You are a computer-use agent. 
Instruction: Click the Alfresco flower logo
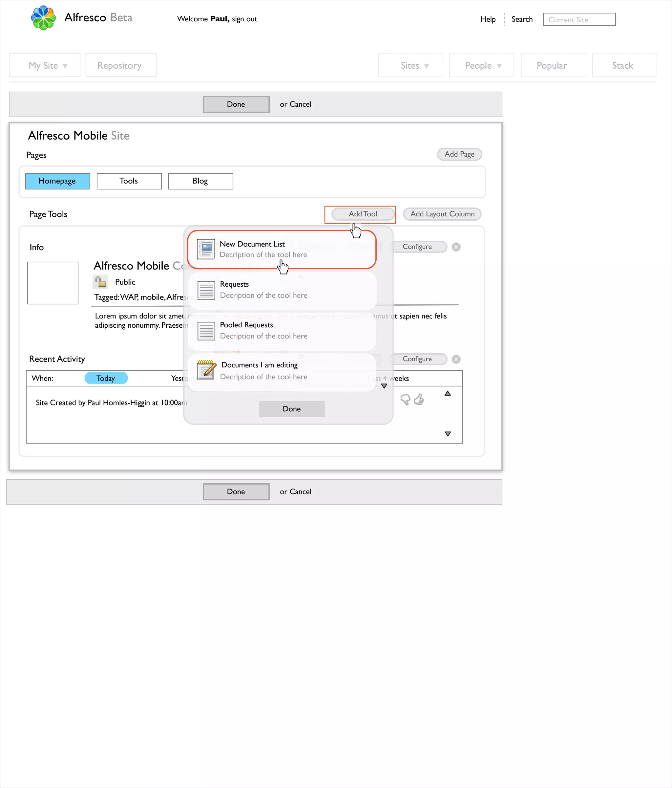pyautogui.click(x=43, y=18)
